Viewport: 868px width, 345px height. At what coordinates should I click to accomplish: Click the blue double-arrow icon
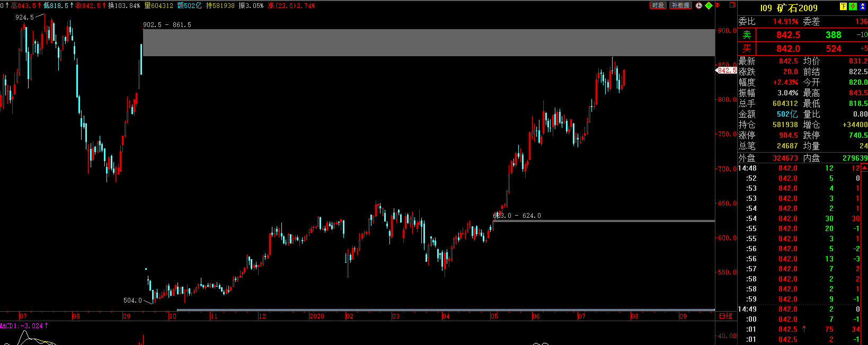pos(862,7)
